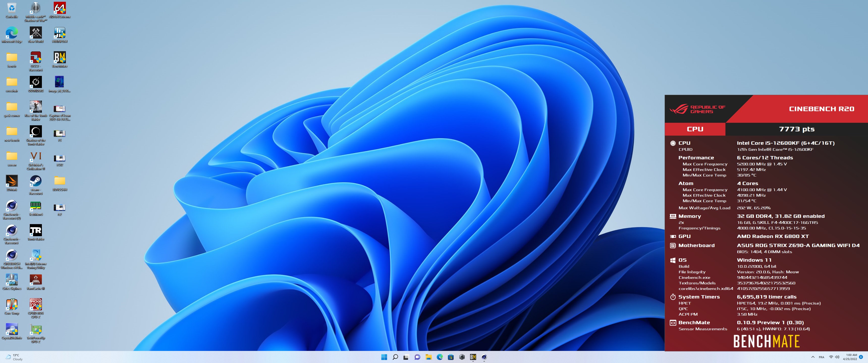Select the screen folder
The width and height of the screenshot is (868, 363).
[x=12, y=158]
